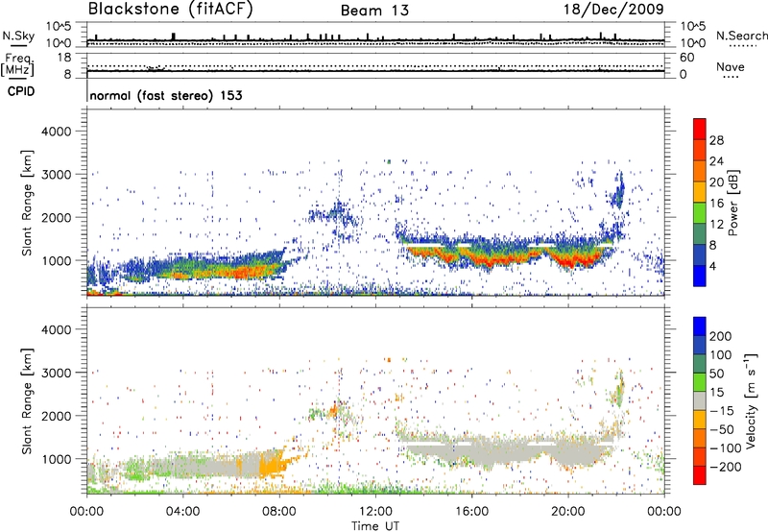Click the date '18/Dec/2009'
Viewport: 768px width, 532px height.
point(613,10)
